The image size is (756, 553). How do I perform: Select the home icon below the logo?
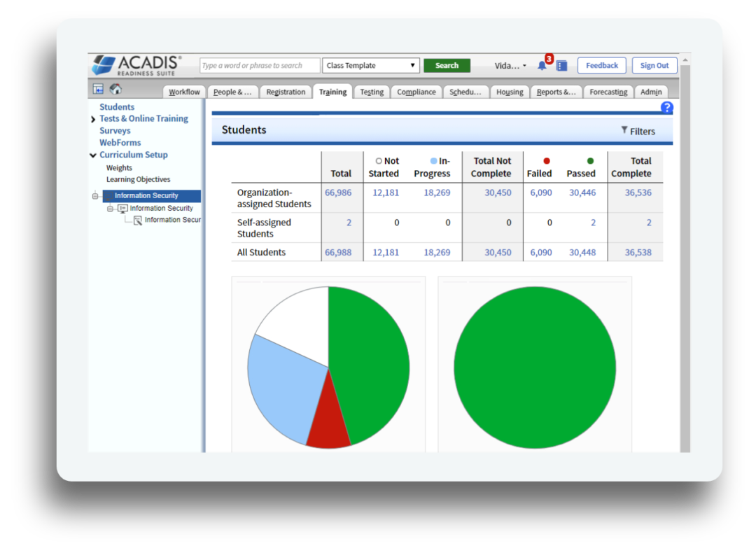point(116,90)
